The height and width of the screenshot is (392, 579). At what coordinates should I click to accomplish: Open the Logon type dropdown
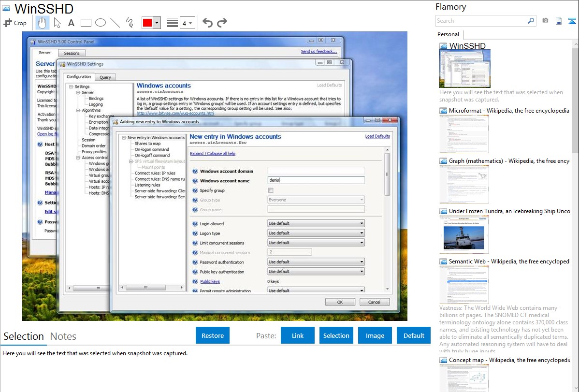[316, 233]
